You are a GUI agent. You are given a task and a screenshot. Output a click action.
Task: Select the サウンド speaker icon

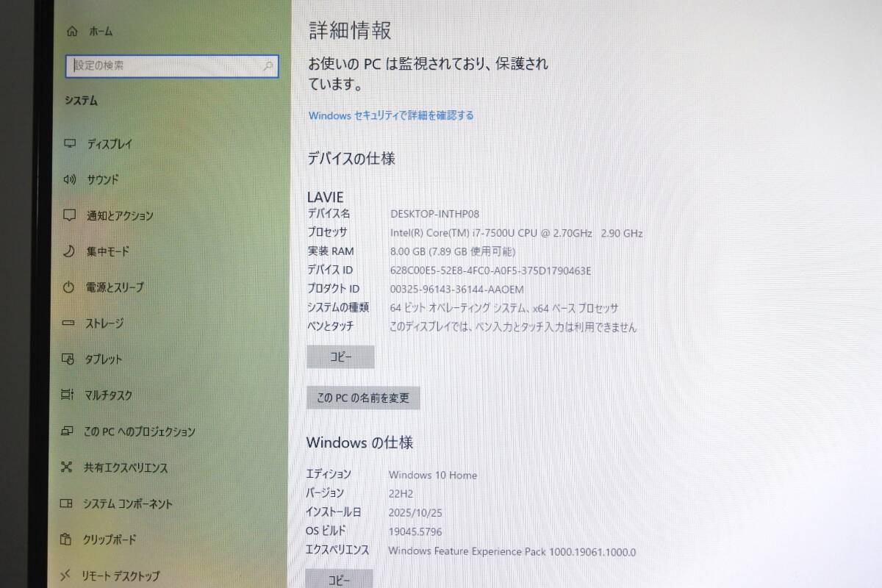tap(70, 179)
